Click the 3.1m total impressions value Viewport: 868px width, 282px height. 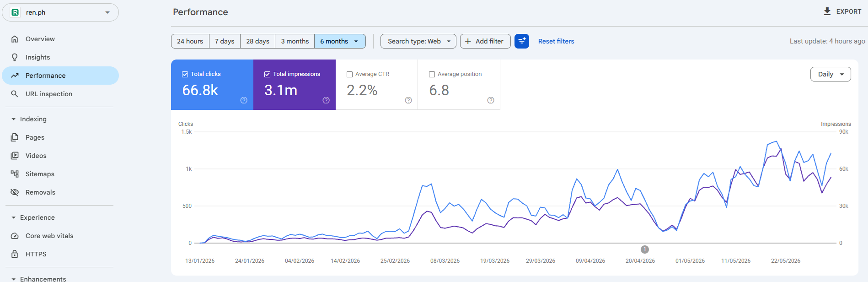point(281,90)
